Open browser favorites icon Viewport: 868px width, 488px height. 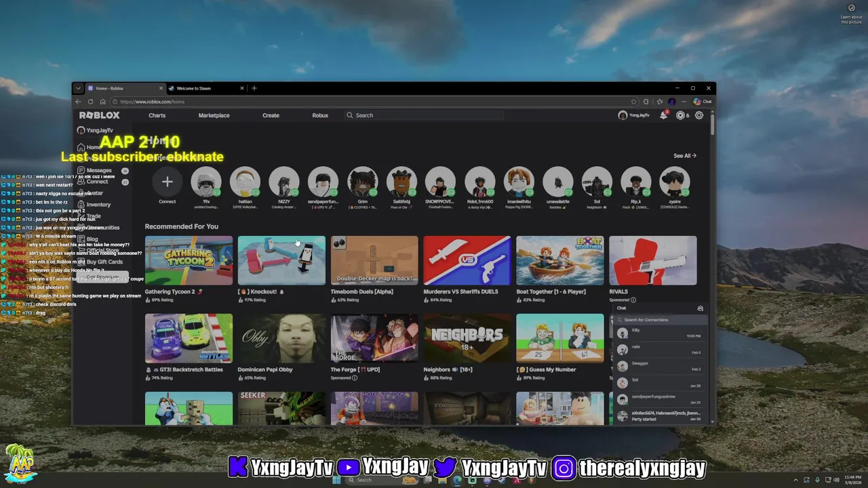point(659,102)
